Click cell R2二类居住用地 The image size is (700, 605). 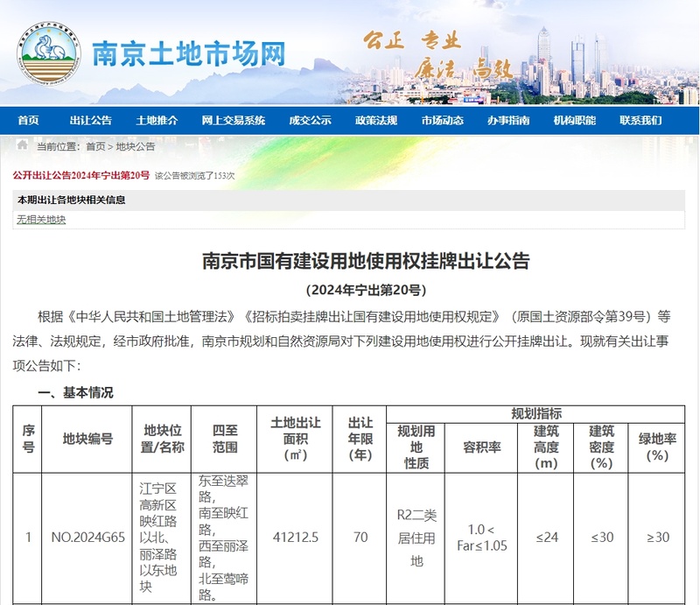[x=416, y=538]
